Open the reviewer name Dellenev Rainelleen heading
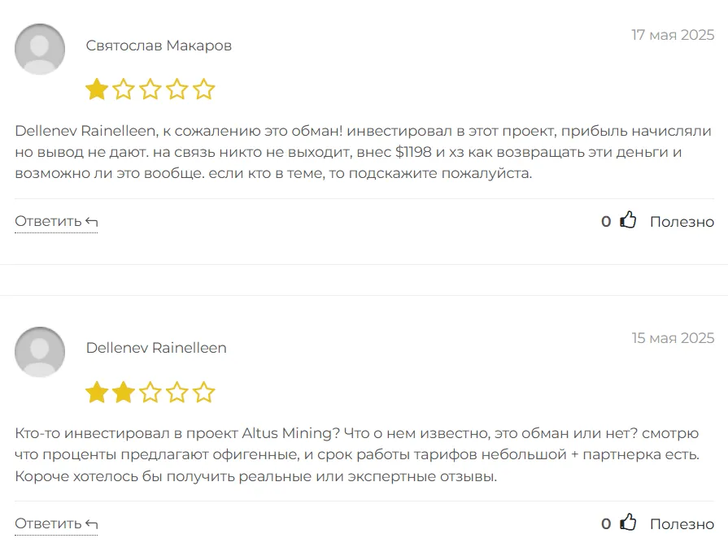This screenshot has height=560, width=728. pyautogui.click(x=156, y=348)
